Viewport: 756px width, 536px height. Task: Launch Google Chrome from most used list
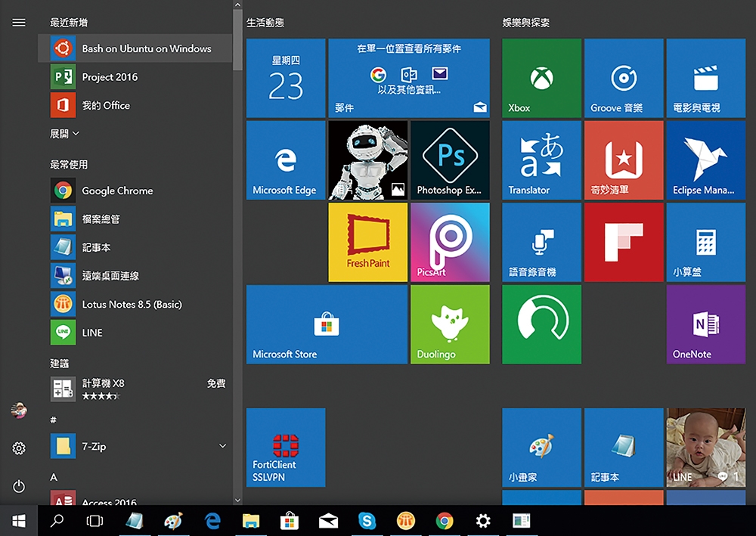(x=135, y=191)
